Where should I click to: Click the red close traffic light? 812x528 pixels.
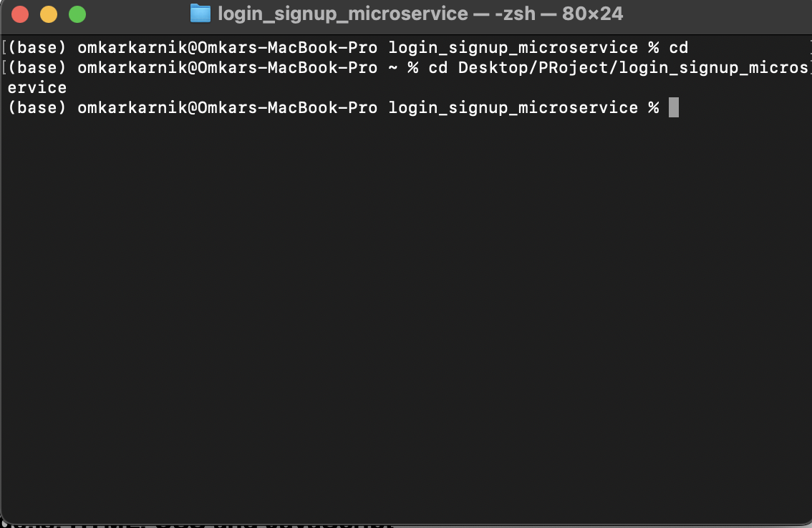[19, 13]
